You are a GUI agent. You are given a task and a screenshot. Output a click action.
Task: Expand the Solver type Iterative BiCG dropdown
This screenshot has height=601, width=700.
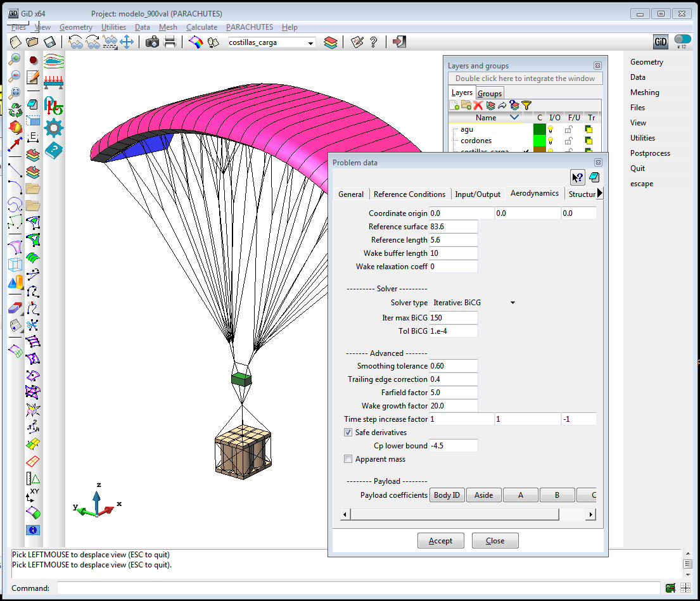(x=512, y=303)
